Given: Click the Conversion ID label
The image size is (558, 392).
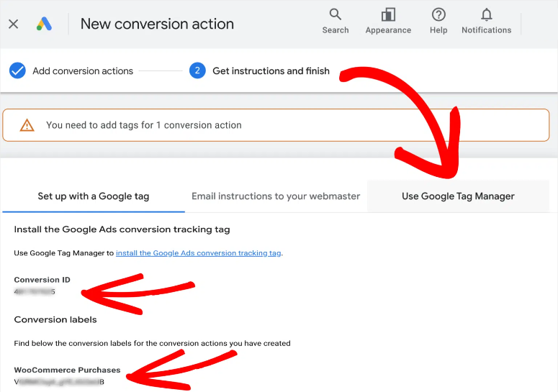Looking at the screenshot, I should click(x=42, y=280).
